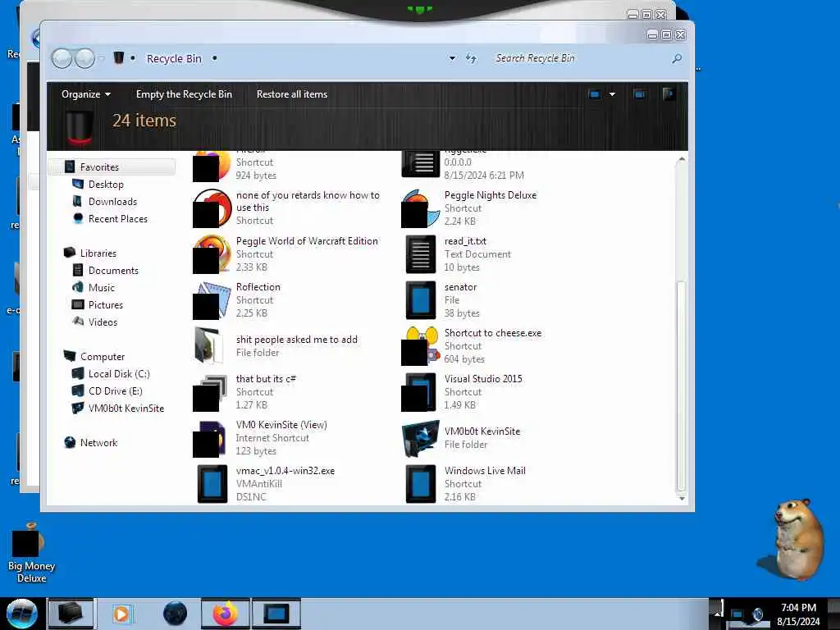Click the Change your view icon
This screenshot has width=840, height=630.
[x=595, y=94]
